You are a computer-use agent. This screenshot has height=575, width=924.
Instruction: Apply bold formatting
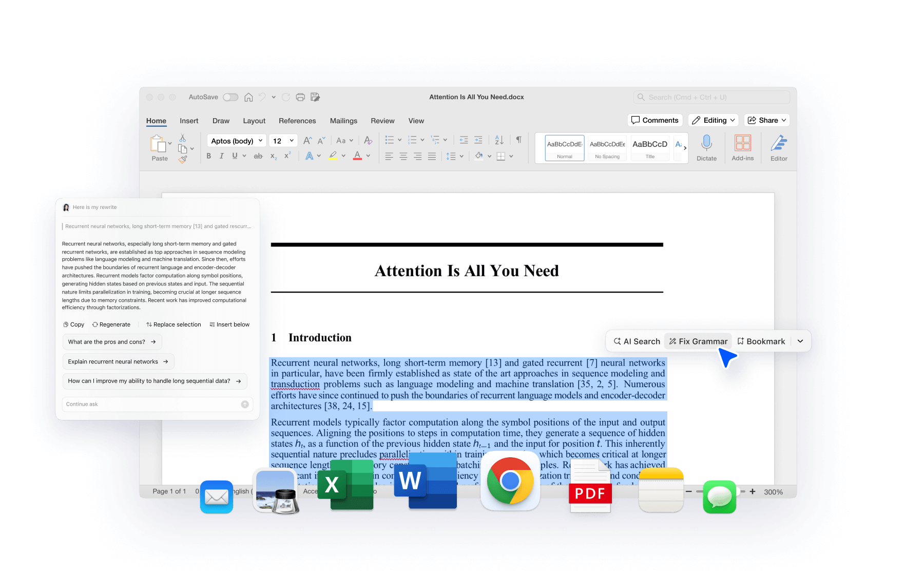(209, 156)
